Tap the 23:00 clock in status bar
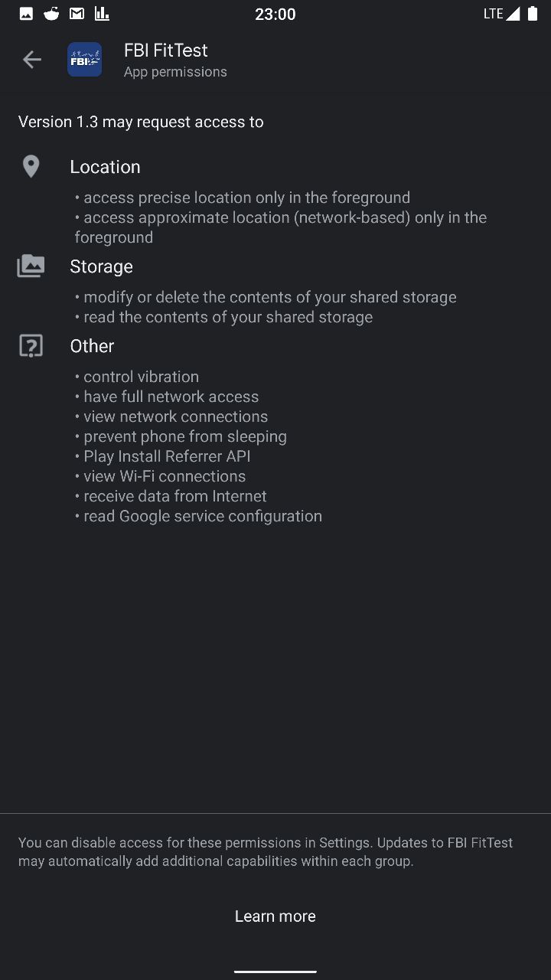Screen dimensions: 551x980 point(275,14)
